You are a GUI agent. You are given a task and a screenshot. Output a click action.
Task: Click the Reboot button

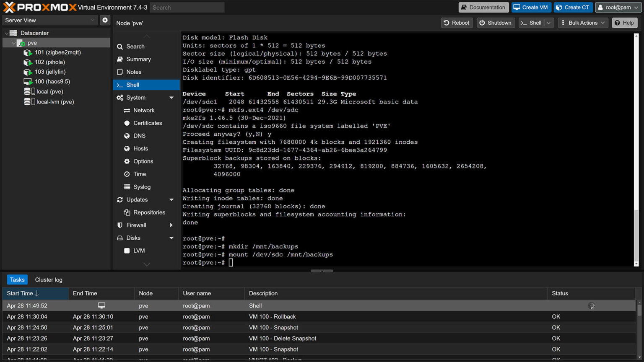coord(457,23)
